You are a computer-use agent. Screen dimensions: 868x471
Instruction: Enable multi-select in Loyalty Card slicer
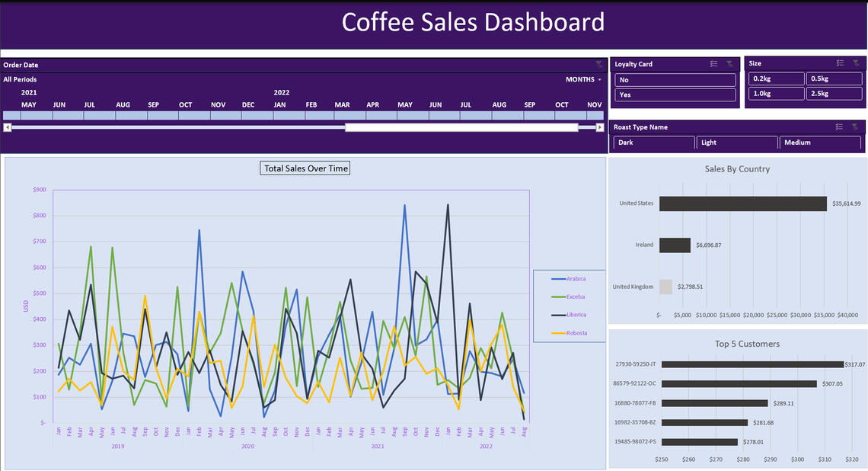(713, 64)
